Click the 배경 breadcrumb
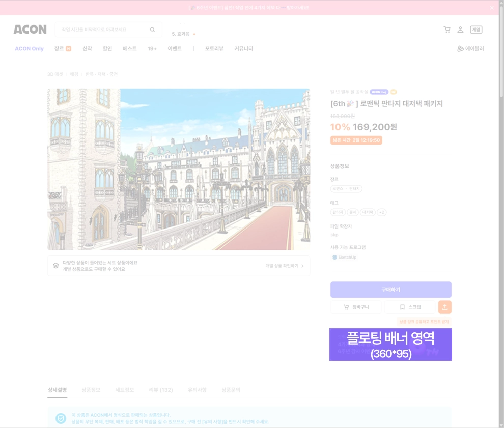This screenshot has width=504, height=428. pyautogui.click(x=74, y=74)
